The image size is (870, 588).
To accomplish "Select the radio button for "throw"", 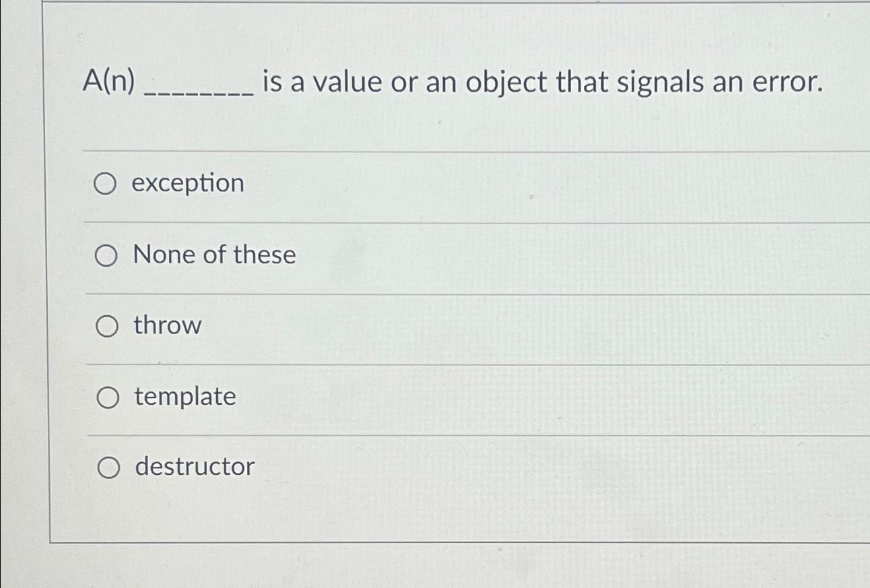I will tap(106, 325).
